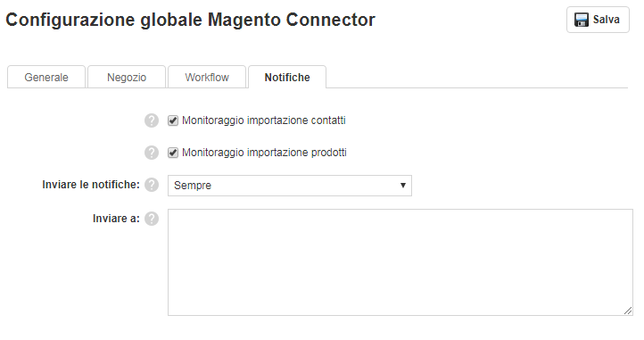644x340 pixels.
Task: Open the Workflow tab
Action: click(x=207, y=78)
